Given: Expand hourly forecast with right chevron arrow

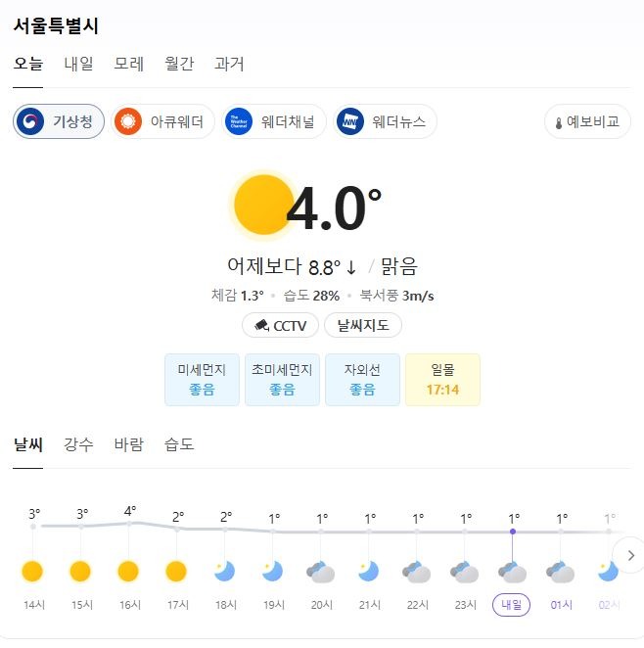Looking at the screenshot, I should 630,555.
